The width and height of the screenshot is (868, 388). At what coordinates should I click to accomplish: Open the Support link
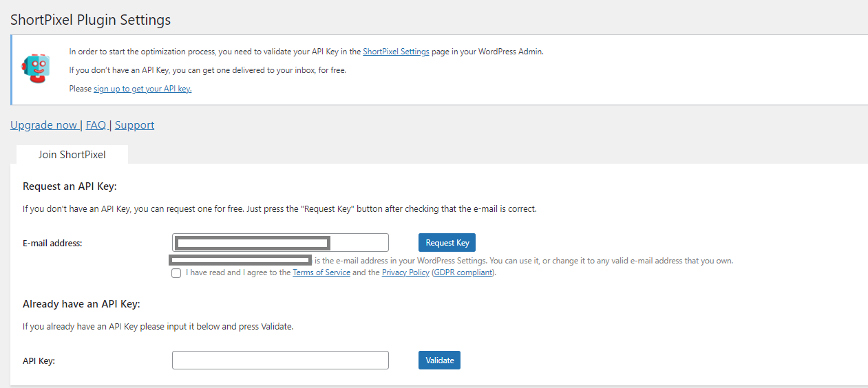click(x=134, y=125)
